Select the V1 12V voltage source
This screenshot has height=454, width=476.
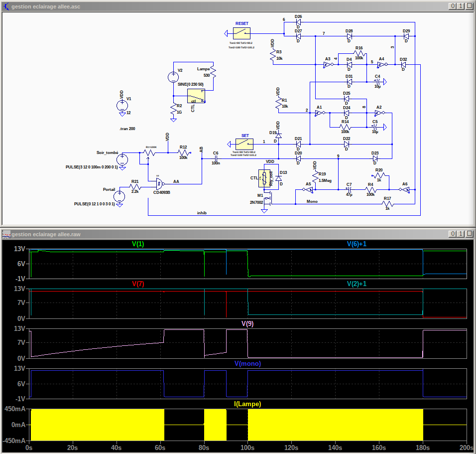(122, 105)
